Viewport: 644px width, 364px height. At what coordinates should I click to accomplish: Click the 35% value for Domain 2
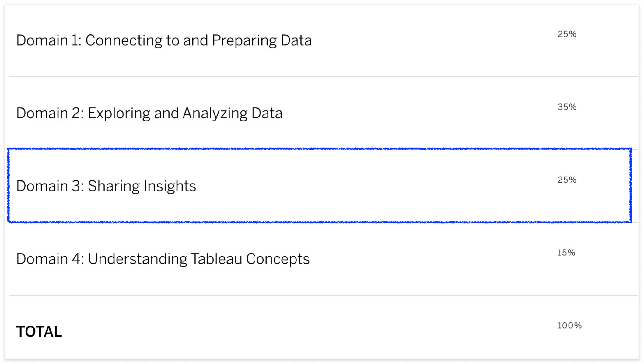[x=567, y=107]
